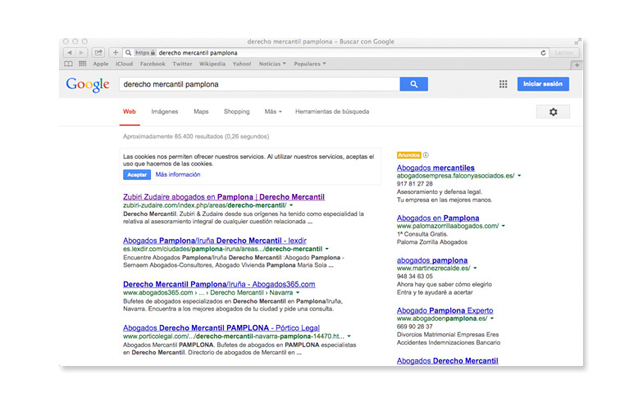Reload the page with the refresh icon
The height and width of the screenshot is (401, 640).
(543, 53)
